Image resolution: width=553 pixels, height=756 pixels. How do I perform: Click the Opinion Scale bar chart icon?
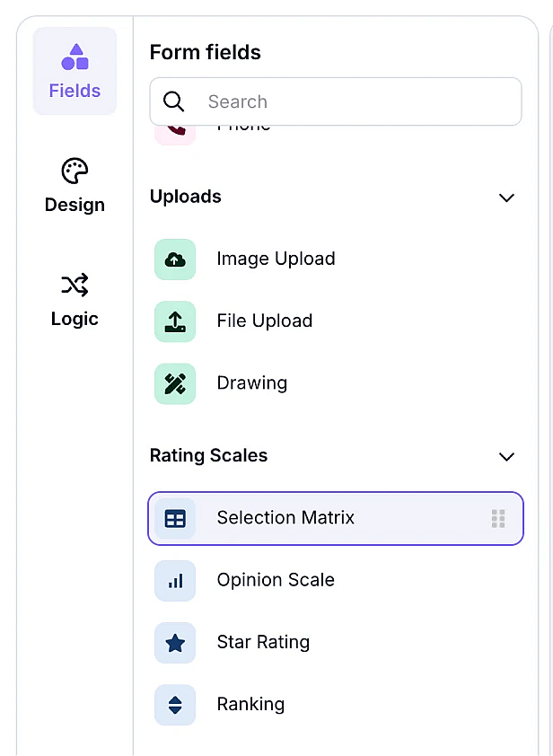(175, 581)
